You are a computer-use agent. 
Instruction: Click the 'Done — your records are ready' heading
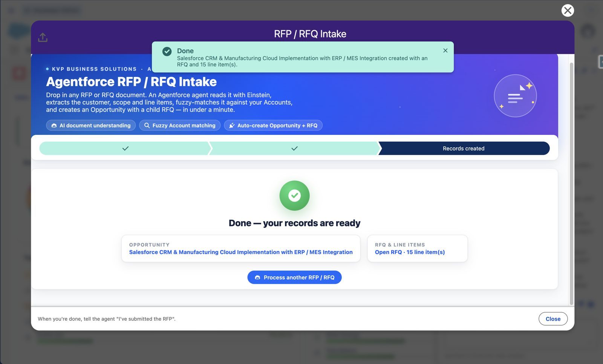pos(294,223)
